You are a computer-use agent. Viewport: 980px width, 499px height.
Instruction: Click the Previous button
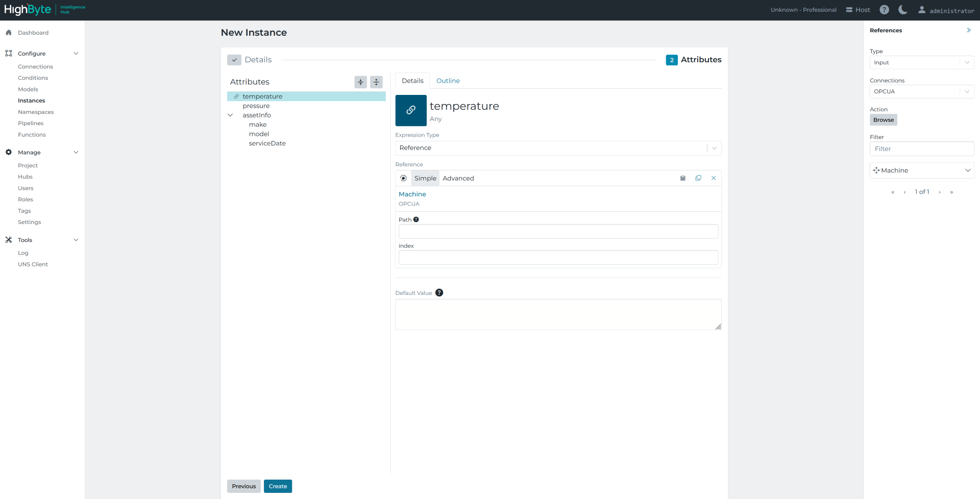coord(244,486)
